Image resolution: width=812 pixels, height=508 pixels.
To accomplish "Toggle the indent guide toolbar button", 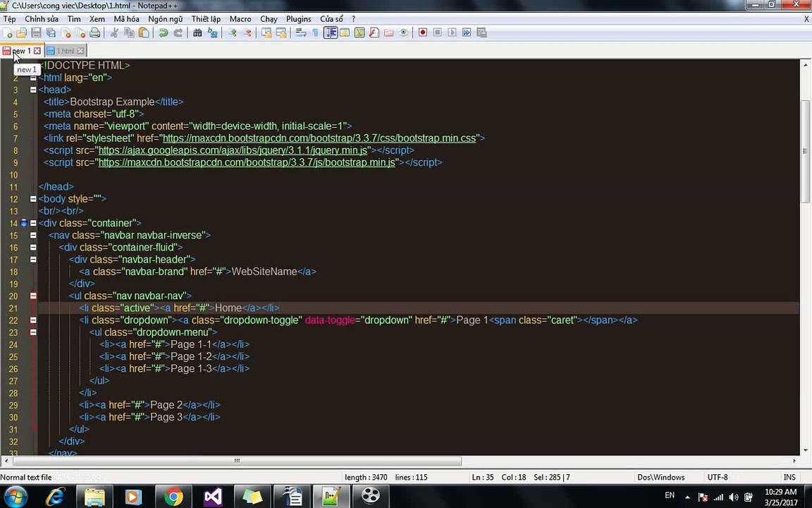I will tap(331, 32).
